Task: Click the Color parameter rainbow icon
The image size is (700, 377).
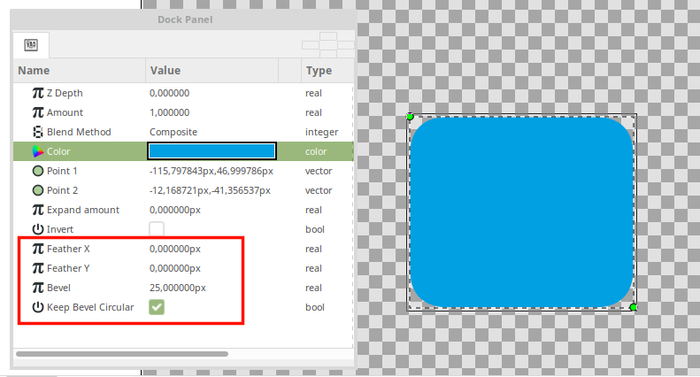Action: (38, 151)
